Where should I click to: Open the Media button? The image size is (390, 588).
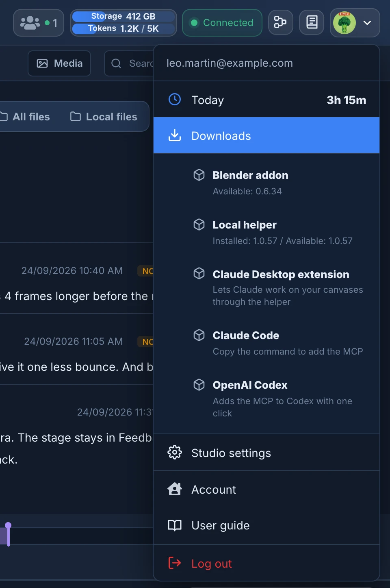(x=59, y=63)
